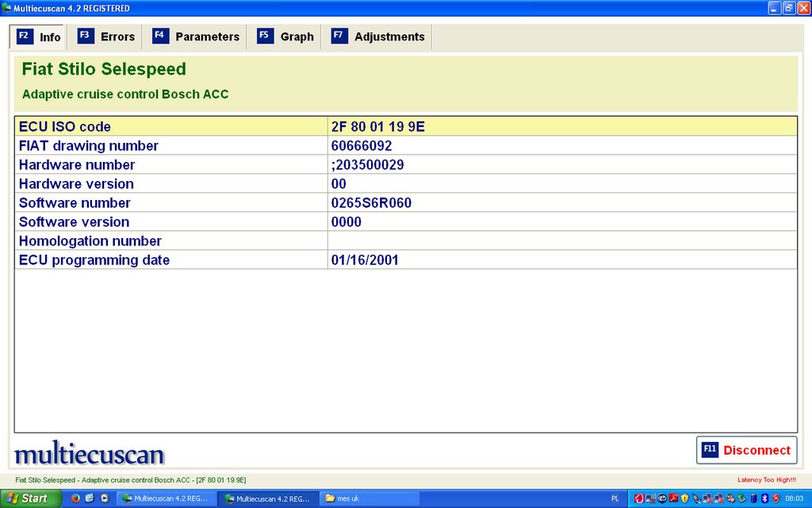This screenshot has width=812, height=508.
Task: Click the Bluetooth tray icon
Action: [x=764, y=498]
